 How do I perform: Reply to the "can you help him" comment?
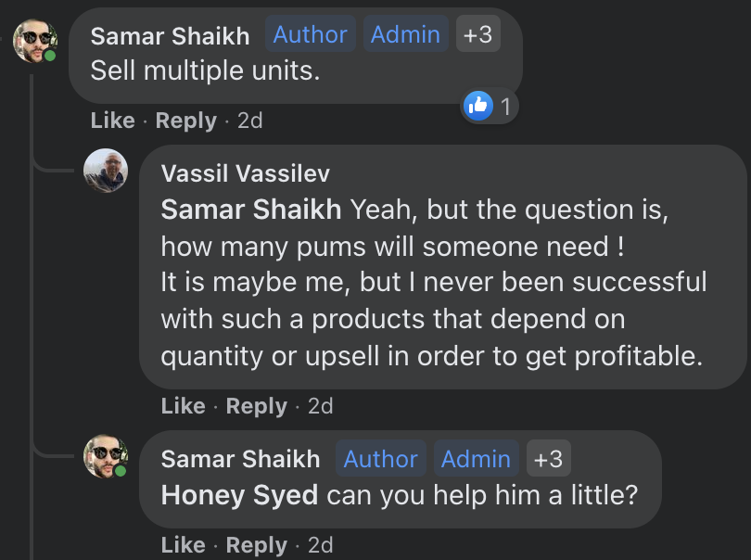pos(256,544)
